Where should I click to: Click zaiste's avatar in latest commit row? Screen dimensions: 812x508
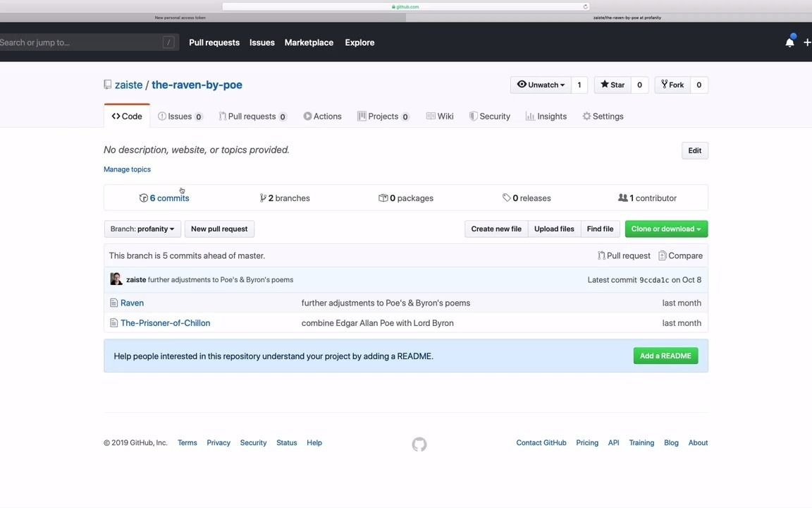coord(116,279)
